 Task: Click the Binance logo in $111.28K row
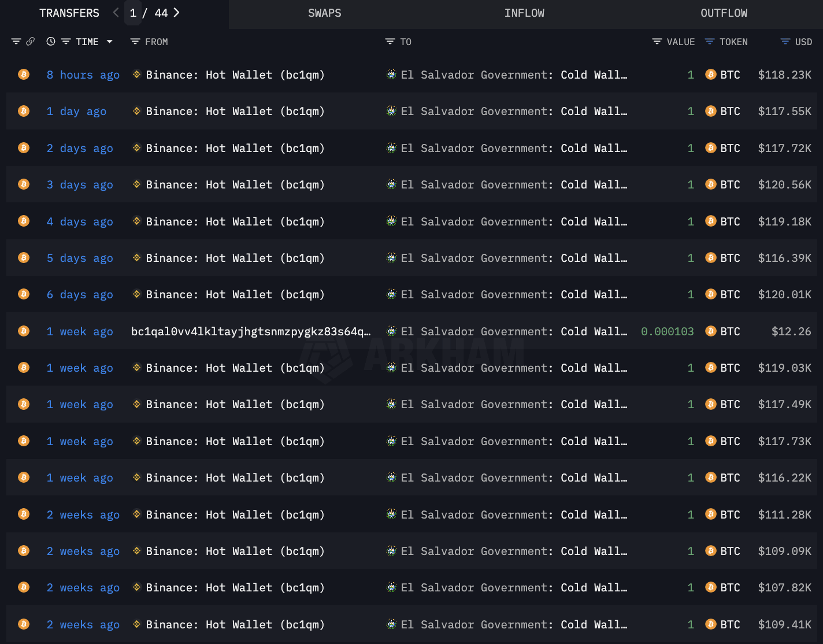137,514
